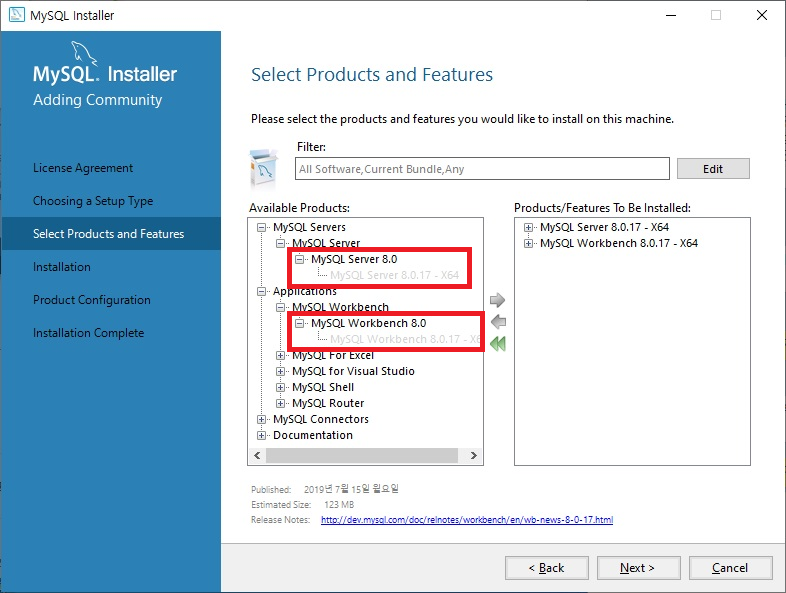Viewport: 786px width, 593px height.
Task: Select MySQL Router in Available Products
Action: (328, 404)
